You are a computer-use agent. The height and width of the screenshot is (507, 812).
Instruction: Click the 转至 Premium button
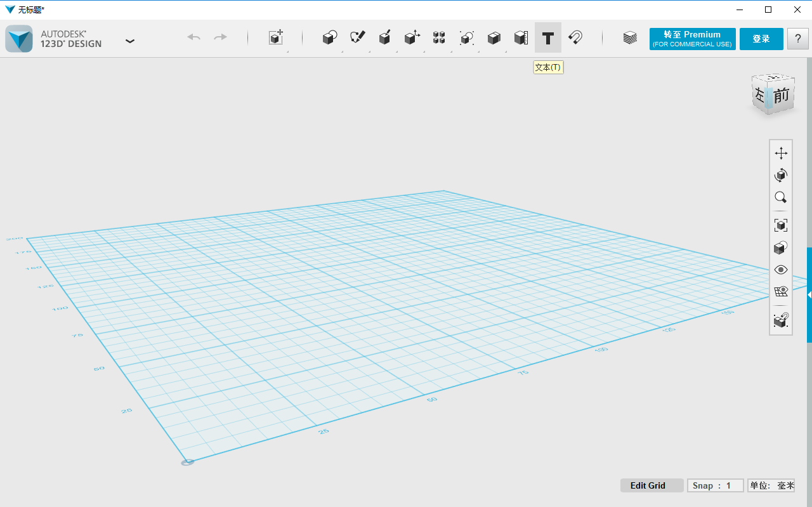[x=692, y=38]
